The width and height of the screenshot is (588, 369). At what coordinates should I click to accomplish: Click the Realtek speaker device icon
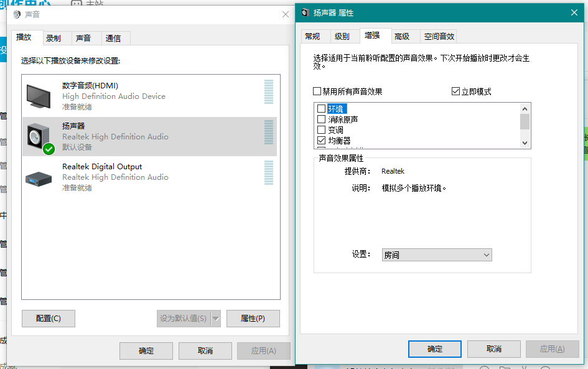click(x=39, y=137)
